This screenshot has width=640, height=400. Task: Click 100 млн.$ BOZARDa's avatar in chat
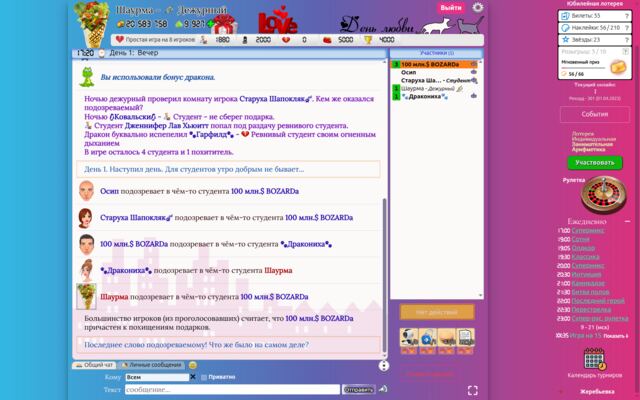[x=86, y=244]
